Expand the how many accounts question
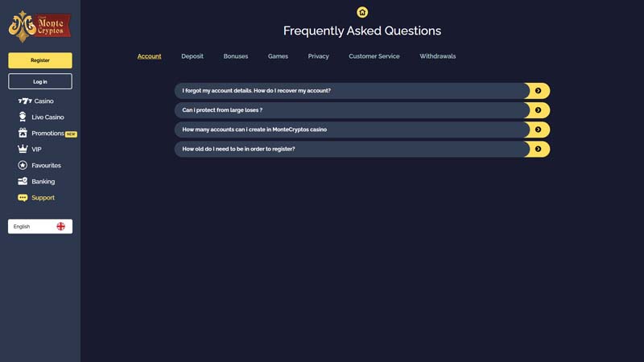Screen dimensions: 644x362 point(537,130)
